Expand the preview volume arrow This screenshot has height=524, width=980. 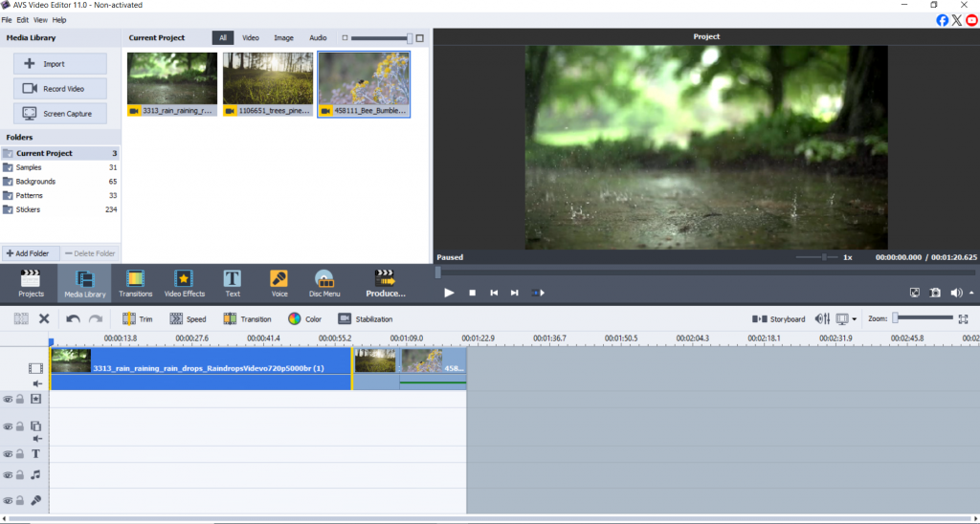[972, 293]
